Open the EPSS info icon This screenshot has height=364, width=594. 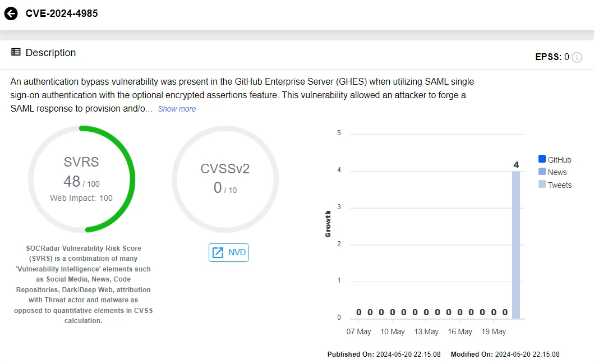pyautogui.click(x=577, y=57)
